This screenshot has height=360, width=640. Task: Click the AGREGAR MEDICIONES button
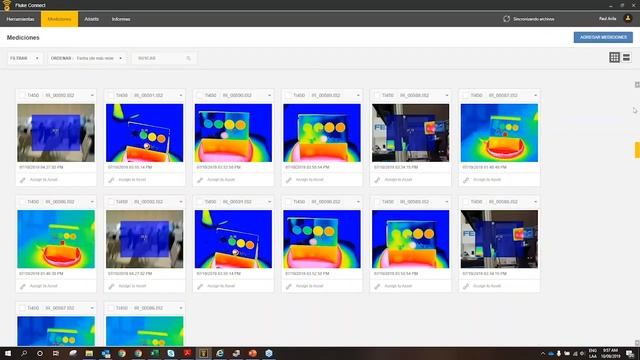[603, 37]
